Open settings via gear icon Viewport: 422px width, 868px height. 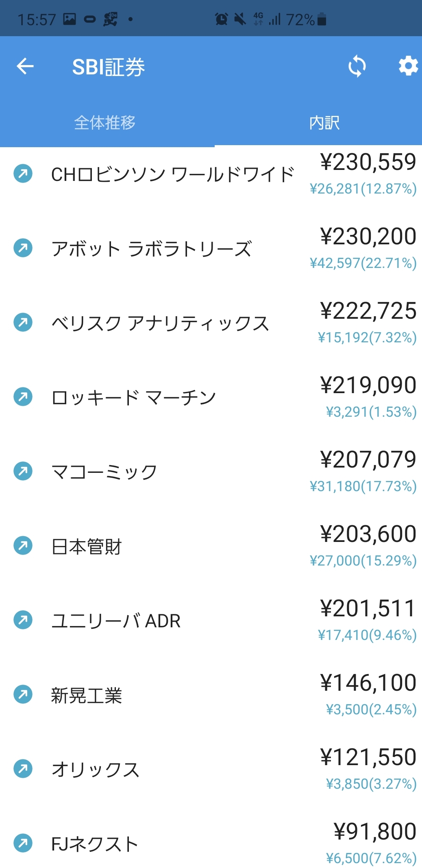tap(408, 66)
